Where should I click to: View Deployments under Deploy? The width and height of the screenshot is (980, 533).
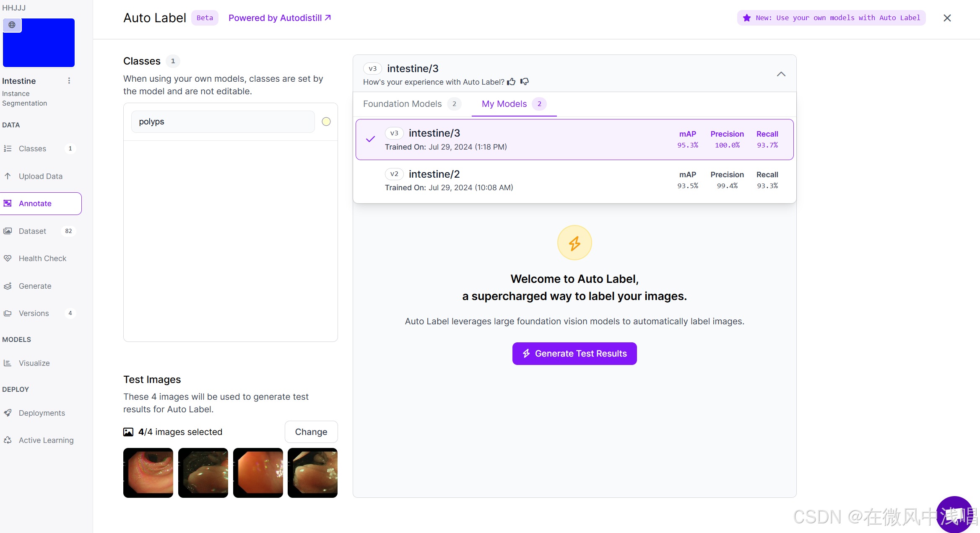point(42,413)
